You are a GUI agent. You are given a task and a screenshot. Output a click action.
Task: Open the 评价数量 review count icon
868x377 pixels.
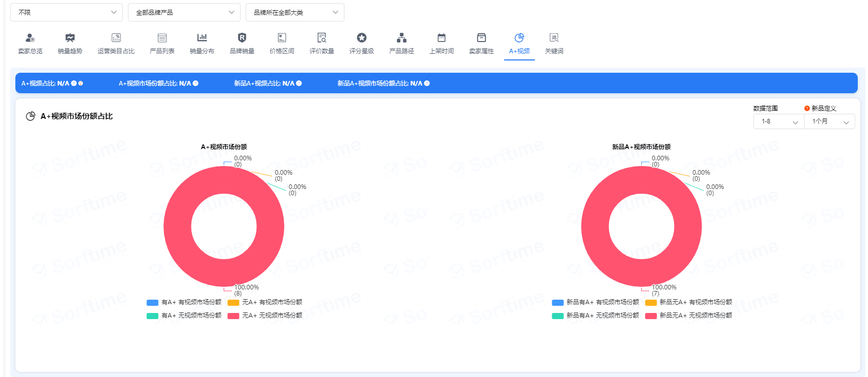point(322,38)
